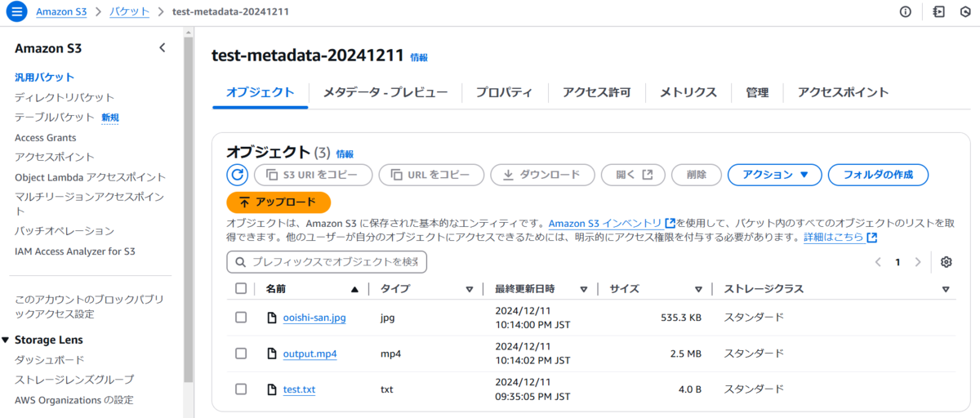
Task: Open the アクセスポイント tab
Action: (x=843, y=92)
